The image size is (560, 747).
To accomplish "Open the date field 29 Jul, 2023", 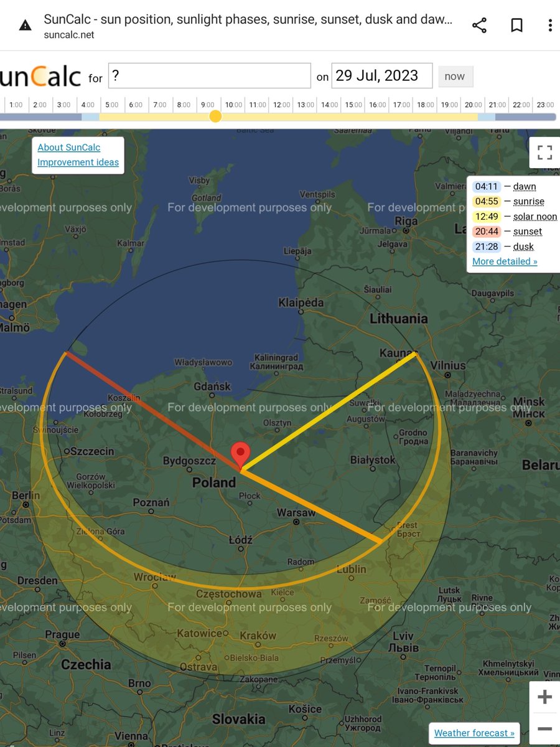I will 382,76.
